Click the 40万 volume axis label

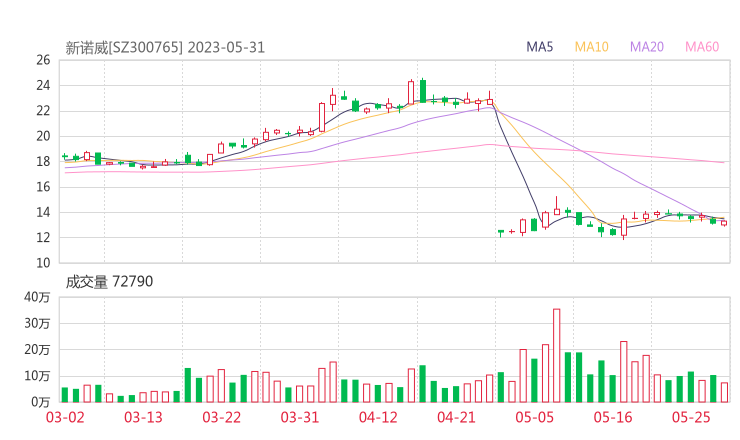(37, 297)
